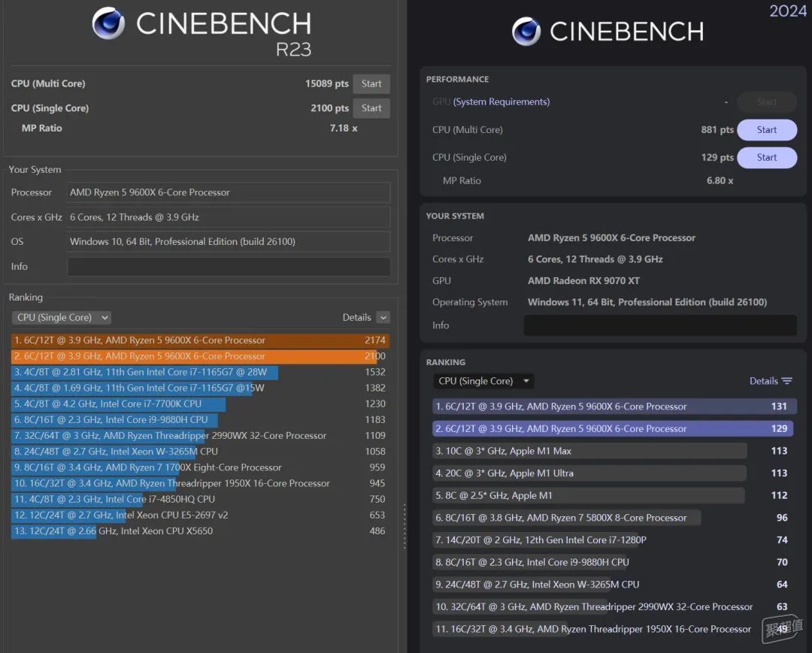Select R23 ranking row Threadripper 2990WX
Screen dimensions: 812x653
coord(200,436)
